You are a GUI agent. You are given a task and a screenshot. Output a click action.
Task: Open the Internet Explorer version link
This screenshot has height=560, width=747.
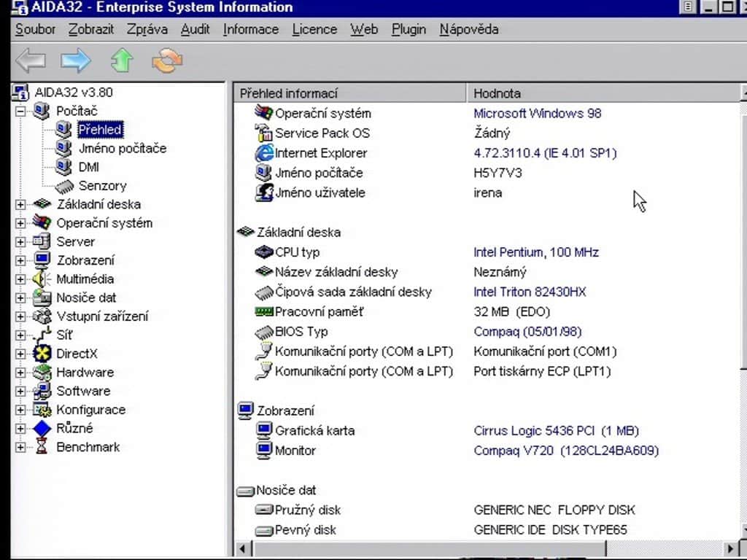[x=545, y=153]
